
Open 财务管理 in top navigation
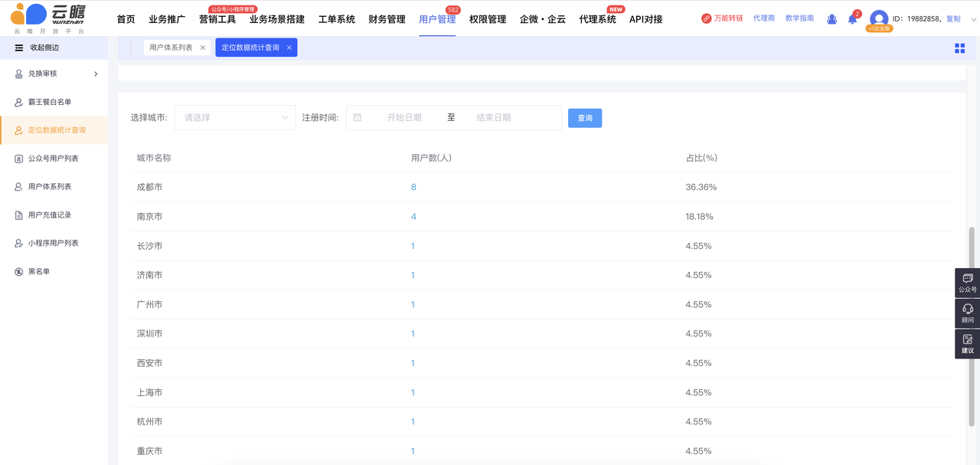coord(387,19)
